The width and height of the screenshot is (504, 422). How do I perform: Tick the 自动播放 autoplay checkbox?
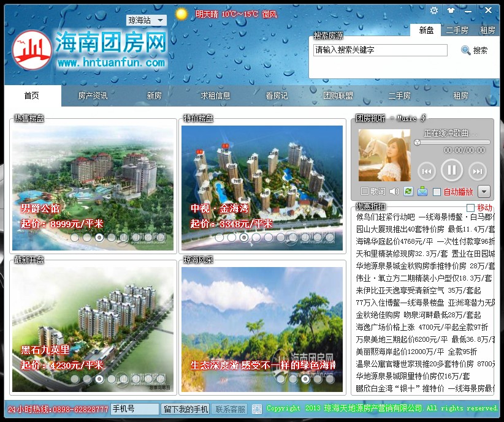point(437,192)
